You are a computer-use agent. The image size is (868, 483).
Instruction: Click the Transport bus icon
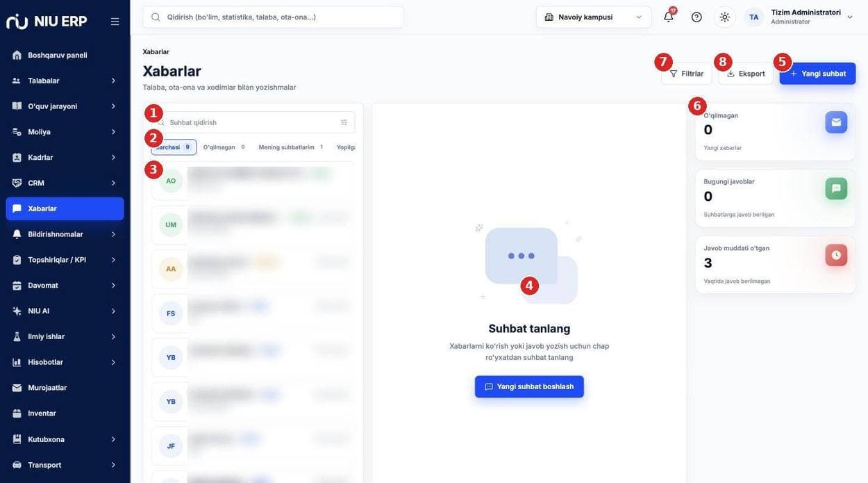pos(17,465)
